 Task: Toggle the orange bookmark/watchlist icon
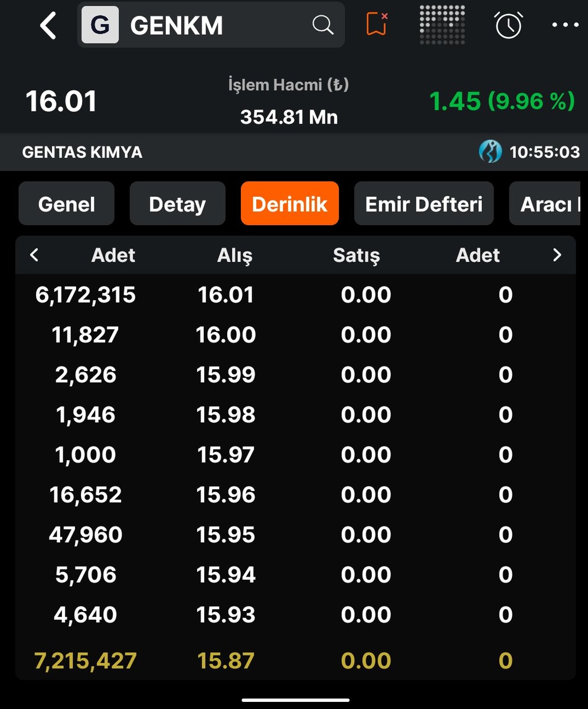376,25
